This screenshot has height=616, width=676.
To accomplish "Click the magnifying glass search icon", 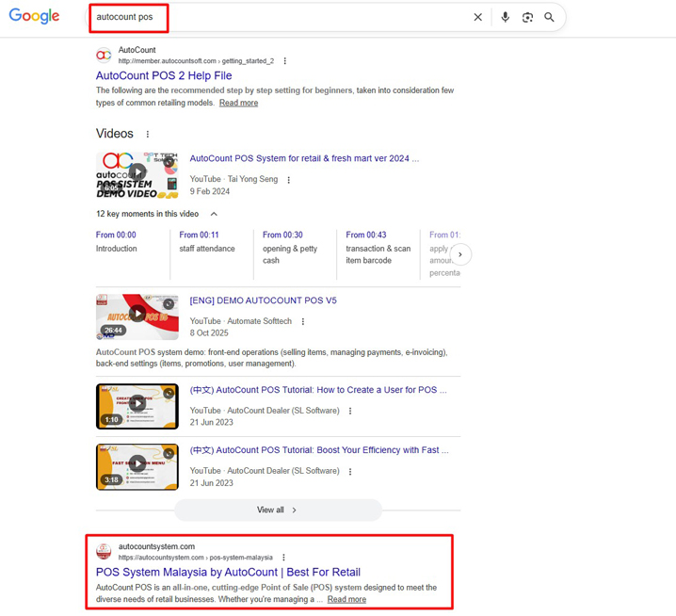I will pos(549,17).
